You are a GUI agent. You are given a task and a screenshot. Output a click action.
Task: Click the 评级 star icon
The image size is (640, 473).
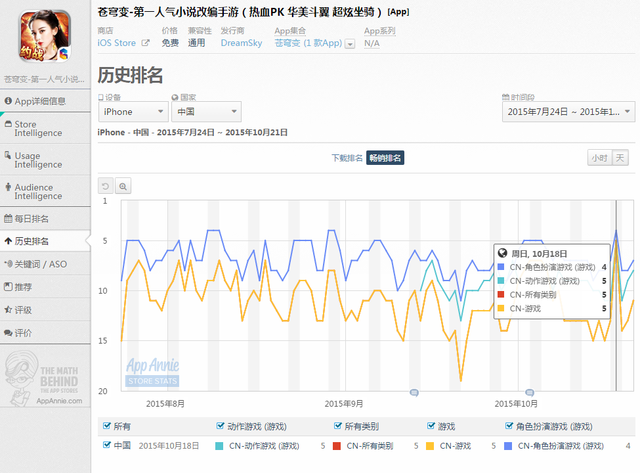(x=8, y=310)
